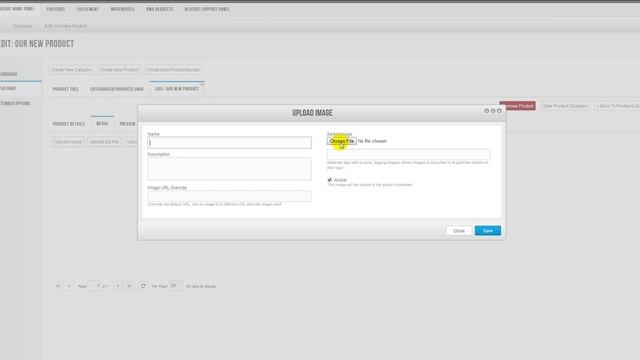Save the uploaded image
The image size is (640, 360).
pyautogui.click(x=488, y=231)
